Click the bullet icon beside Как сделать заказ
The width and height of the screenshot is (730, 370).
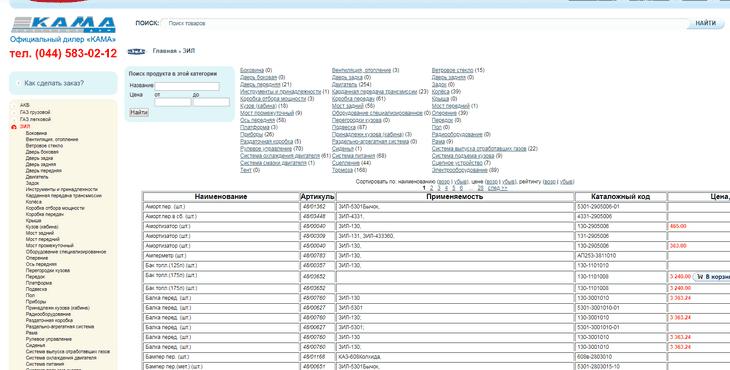click(x=18, y=83)
